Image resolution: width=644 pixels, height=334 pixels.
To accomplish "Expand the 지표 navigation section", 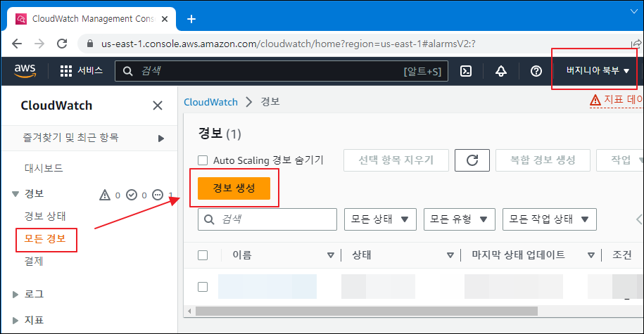I will point(15,321).
